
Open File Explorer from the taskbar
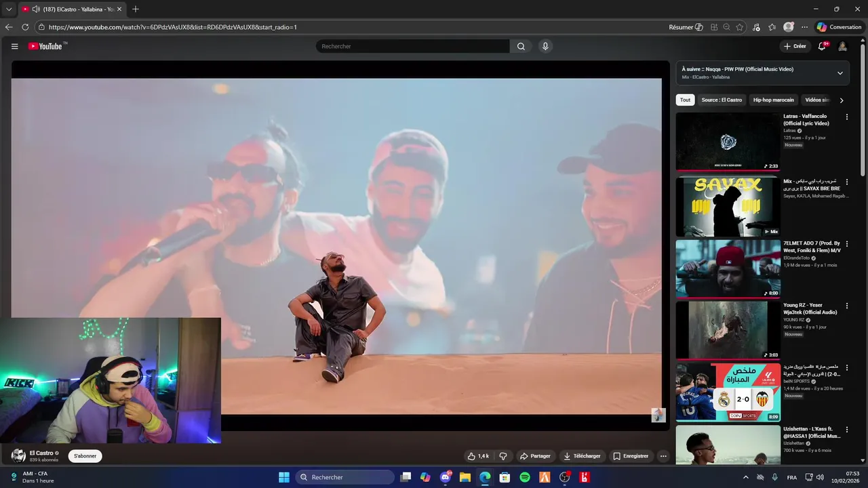pyautogui.click(x=465, y=477)
